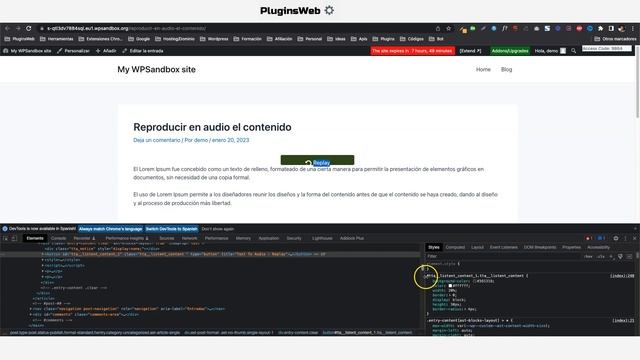Open the Sources tab in DevTools
640x360 pixels.
coord(167,238)
